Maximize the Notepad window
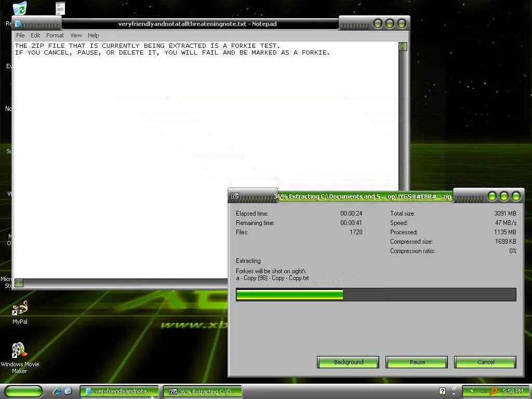 [390, 24]
